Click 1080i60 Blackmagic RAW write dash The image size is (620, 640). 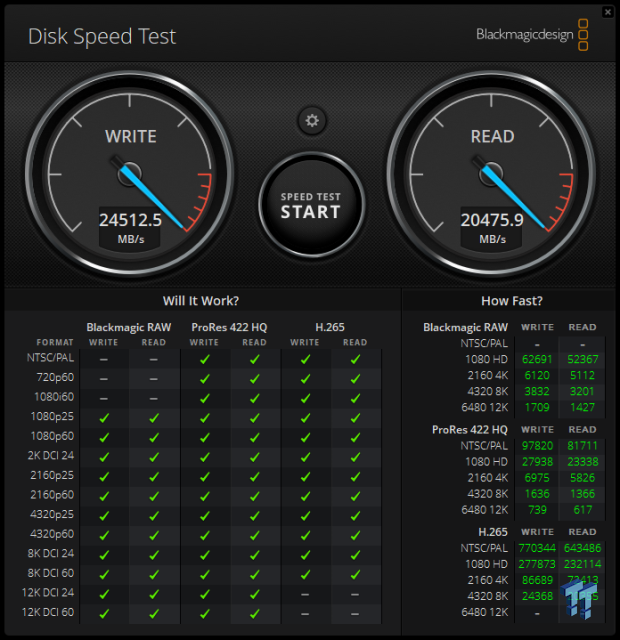(x=104, y=399)
